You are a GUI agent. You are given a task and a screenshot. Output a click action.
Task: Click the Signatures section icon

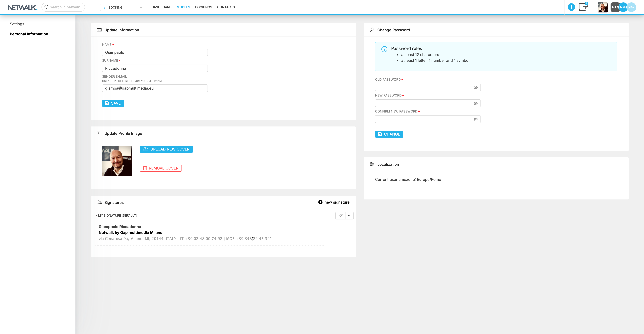click(x=99, y=202)
